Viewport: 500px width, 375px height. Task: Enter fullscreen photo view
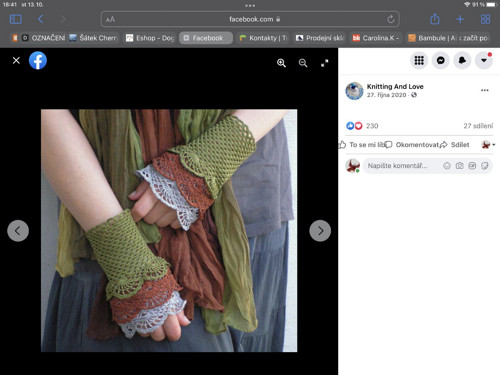click(324, 63)
